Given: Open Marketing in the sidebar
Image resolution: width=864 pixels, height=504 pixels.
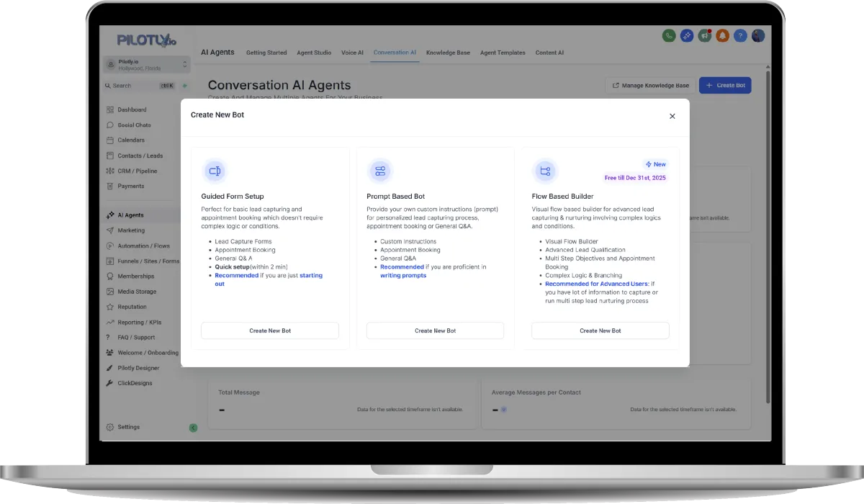Looking at the screenshot, I should click(x=131, y=230).
